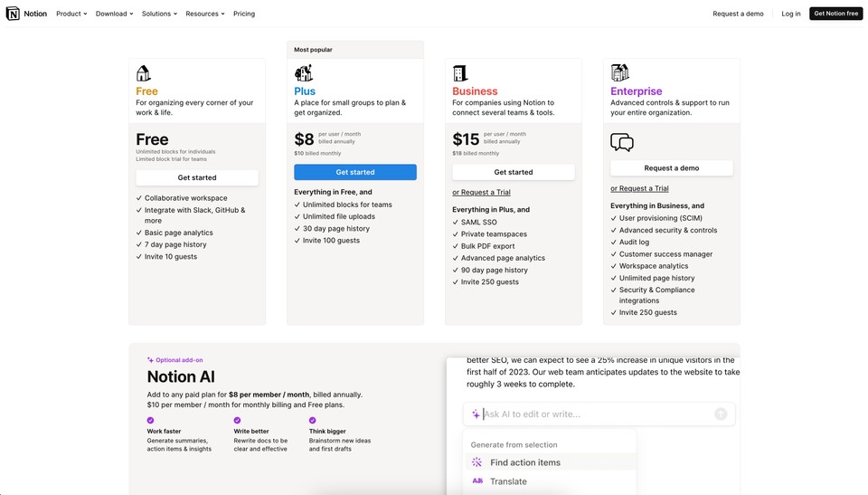
Task: Click the AI sparkle icon in prompt box
Action: click(476, 414)
